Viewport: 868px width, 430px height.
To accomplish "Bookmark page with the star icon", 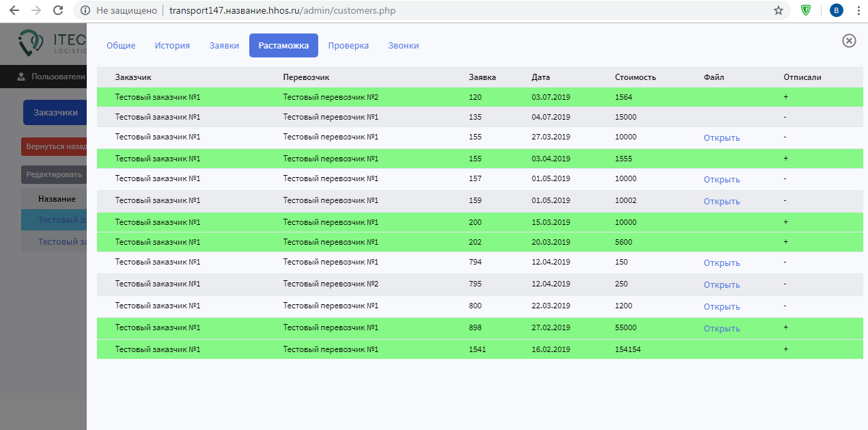I will tap(778, 10).
